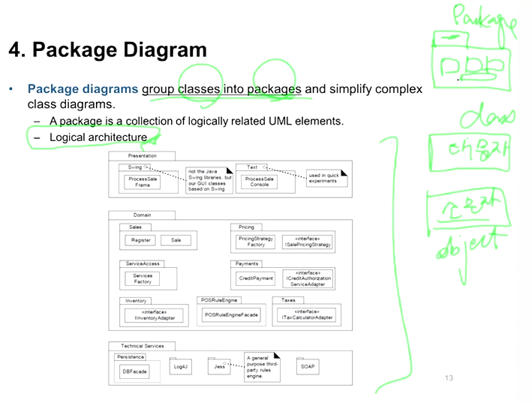532x403 pixels.
Task: Click the Register class box
Action: (141, 240)
